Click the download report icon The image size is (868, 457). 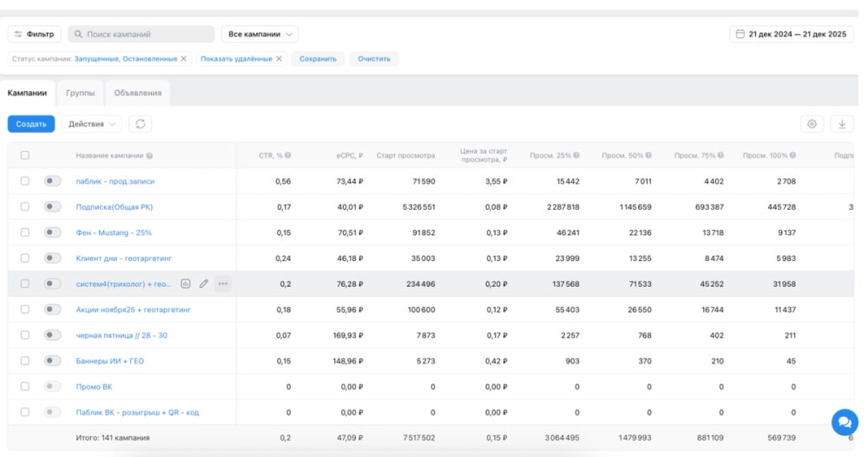(841, 124)
